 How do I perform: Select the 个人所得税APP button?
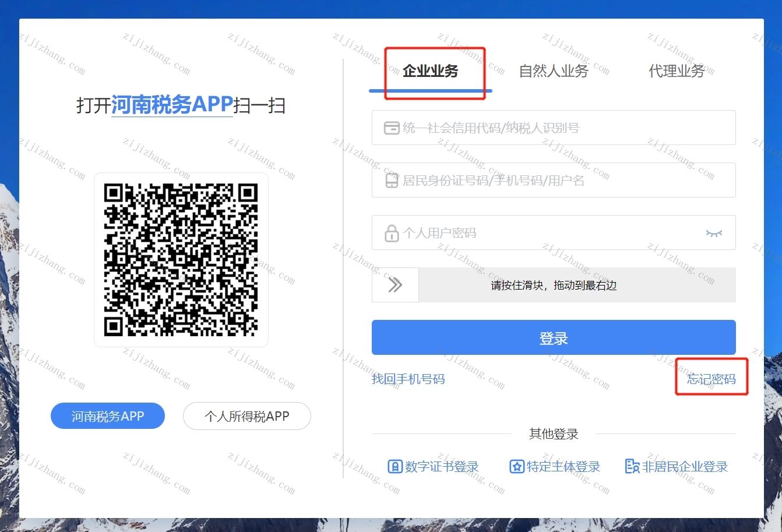coord(247,416)
